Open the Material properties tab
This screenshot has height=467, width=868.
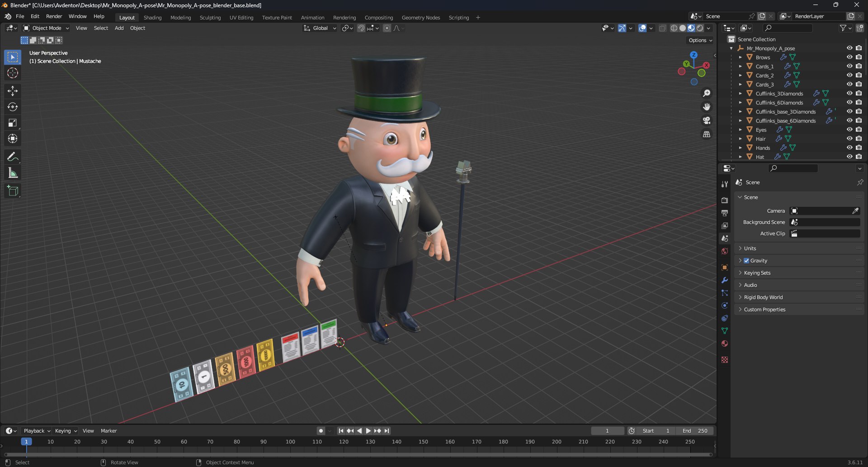pyautogui.click(x=725, y=343)
